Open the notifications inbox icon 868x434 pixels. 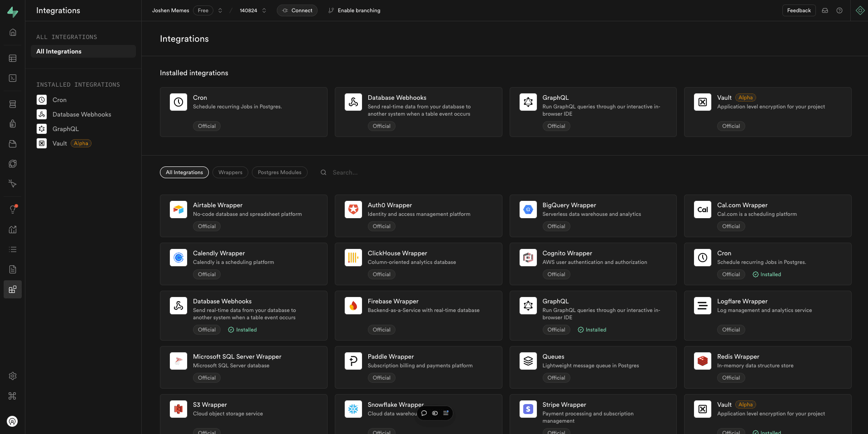click(x=825, y=10)
